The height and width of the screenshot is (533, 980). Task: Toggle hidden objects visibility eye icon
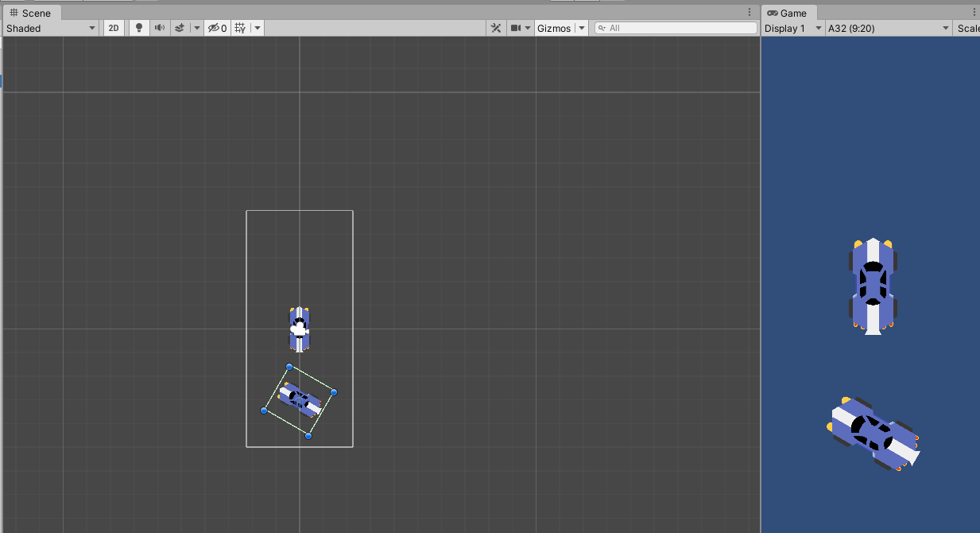click(217, 28)
